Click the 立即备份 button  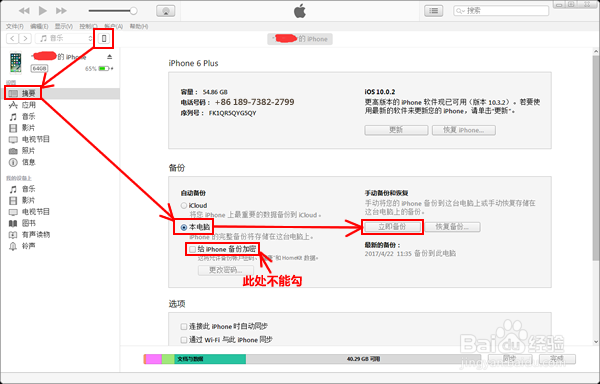pyautogui.click(x=392, y=227)
